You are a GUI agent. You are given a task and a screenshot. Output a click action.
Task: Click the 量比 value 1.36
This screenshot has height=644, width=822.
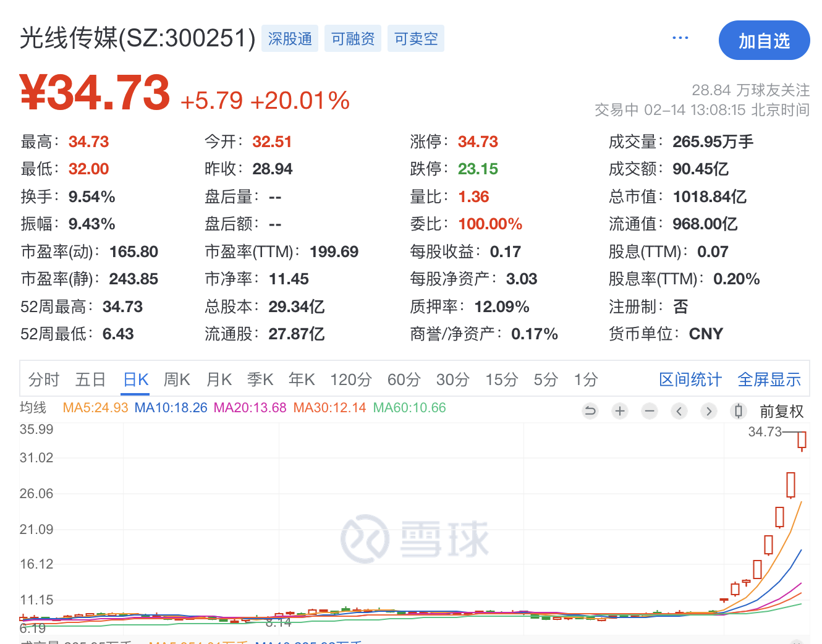click(473, 197)
